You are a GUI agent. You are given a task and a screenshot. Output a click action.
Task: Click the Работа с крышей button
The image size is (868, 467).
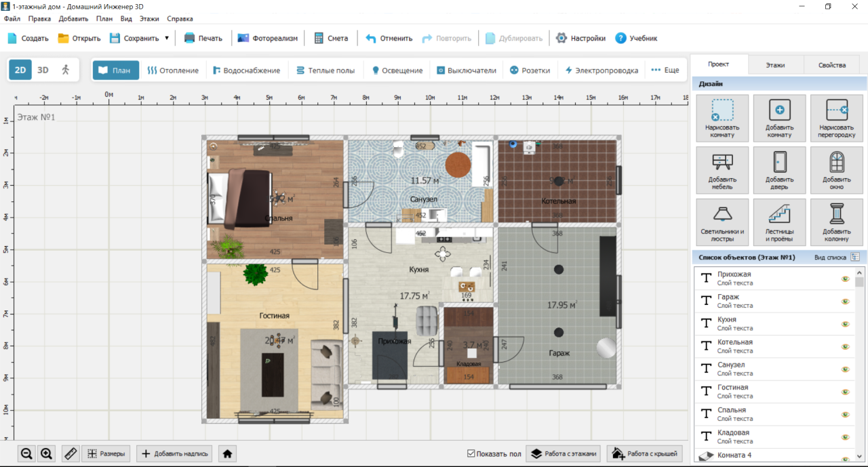click(645, 454)
